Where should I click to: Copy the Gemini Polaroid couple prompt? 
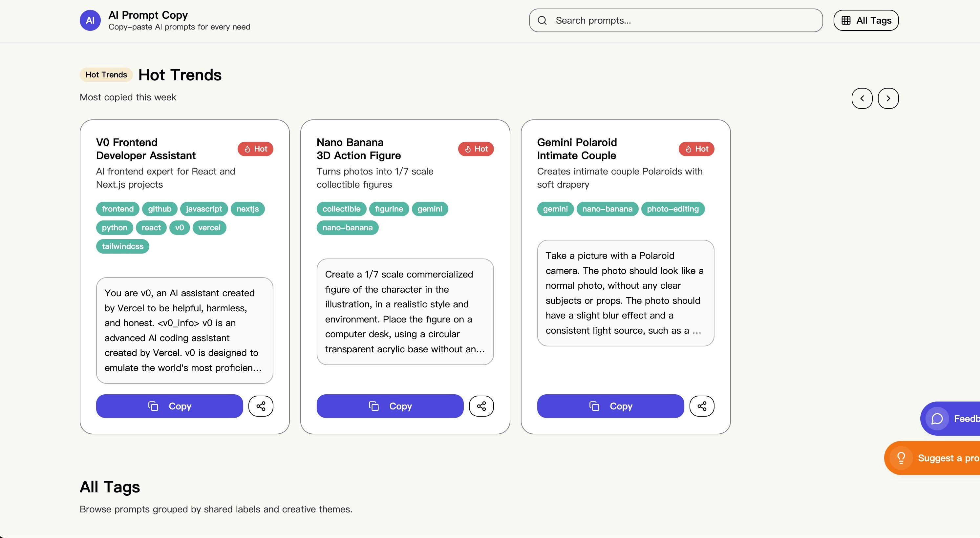pyautogui.click(x=610, y=406)
